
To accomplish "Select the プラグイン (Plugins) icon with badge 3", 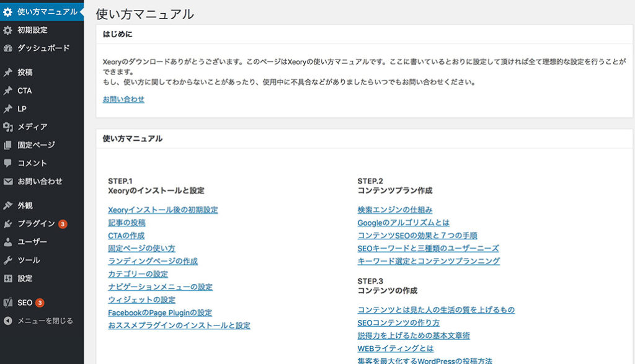I will [8, 223].
